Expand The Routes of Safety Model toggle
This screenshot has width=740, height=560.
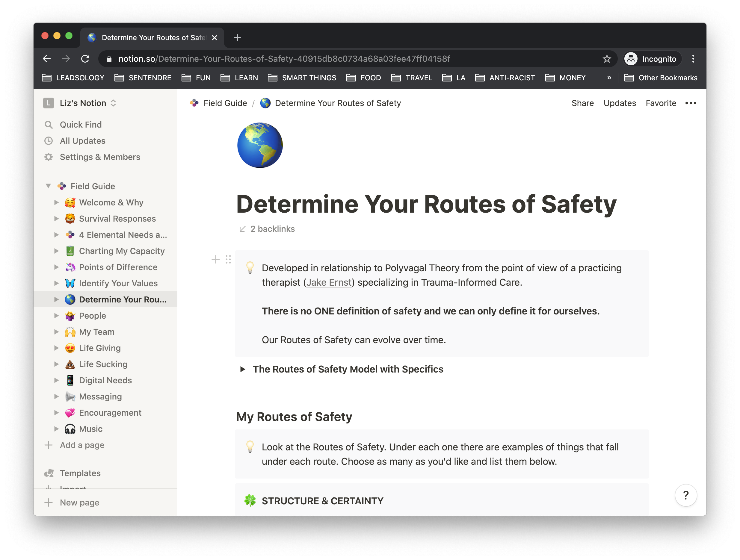(x=243, y=369)
